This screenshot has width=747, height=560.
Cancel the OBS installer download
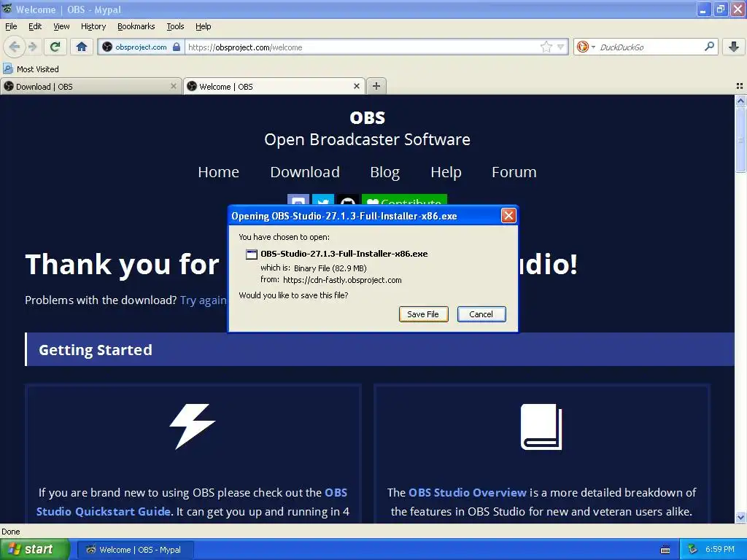(481, 314)
